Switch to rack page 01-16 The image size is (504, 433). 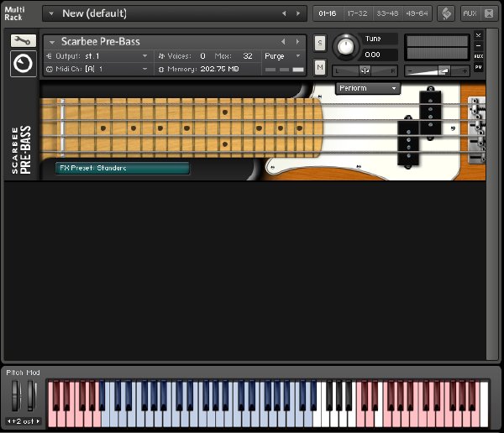click(328, 13)
